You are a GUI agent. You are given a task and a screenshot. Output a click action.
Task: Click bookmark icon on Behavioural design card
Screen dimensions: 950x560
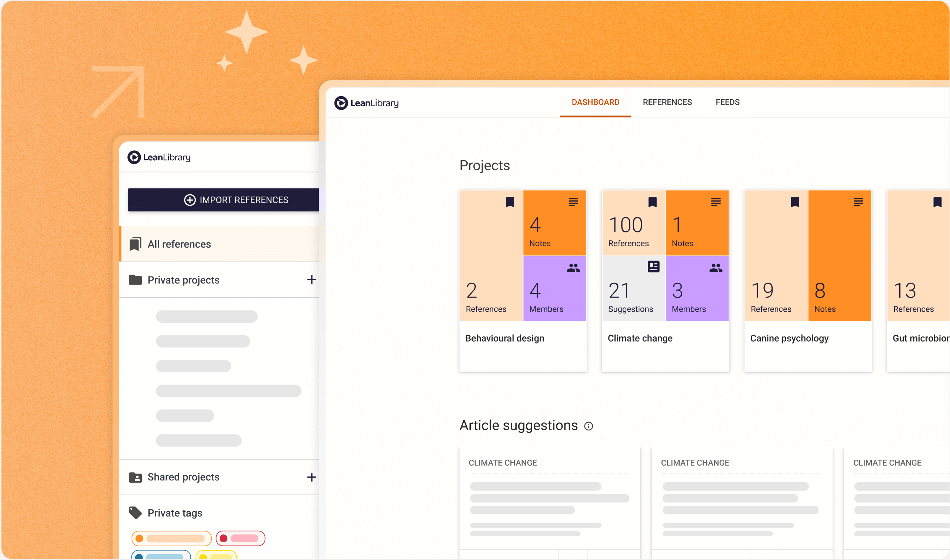pyautogui.click(x=510, y=202)
